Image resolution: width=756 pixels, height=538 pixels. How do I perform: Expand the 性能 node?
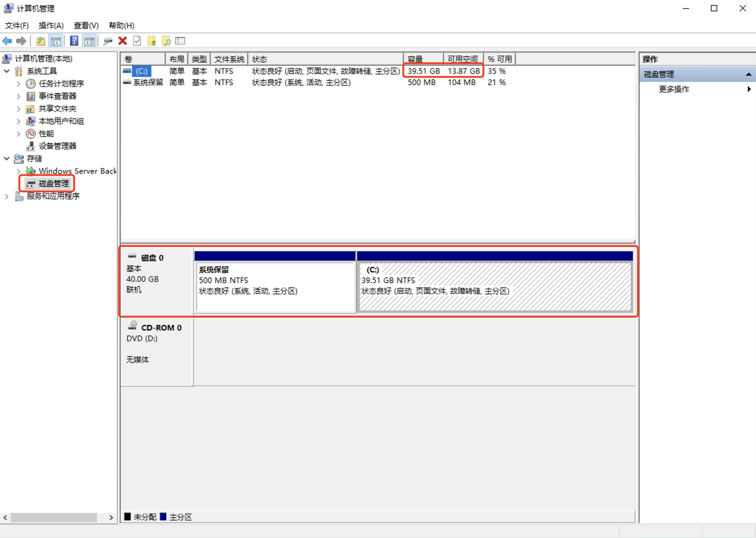click(18, 134)
